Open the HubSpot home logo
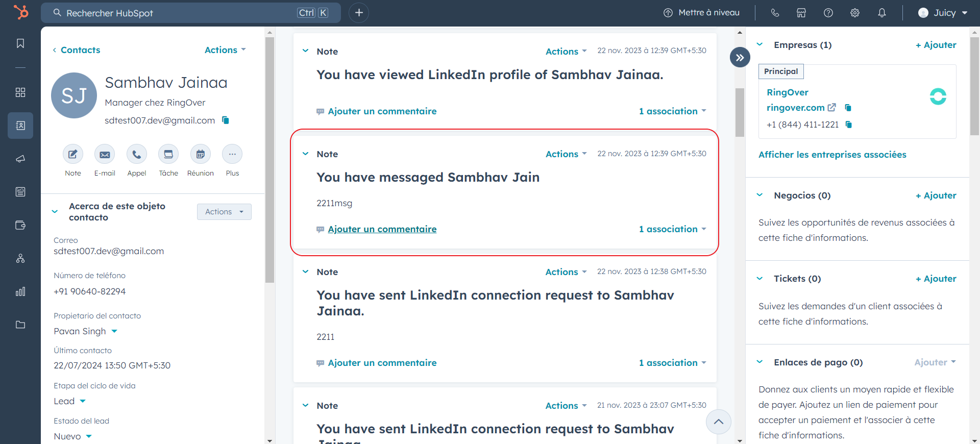Screen dimensions: 980x444 (x=21, y=12)
